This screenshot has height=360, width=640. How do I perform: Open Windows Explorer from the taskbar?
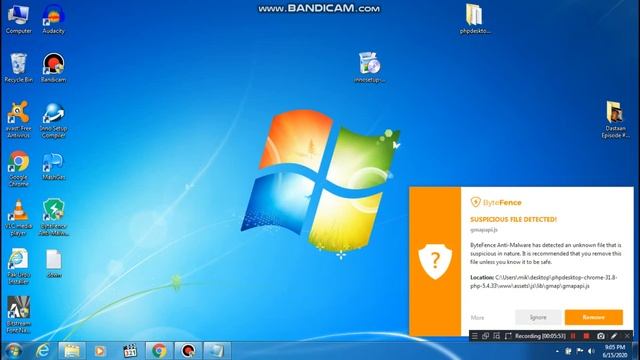[72, 351]
